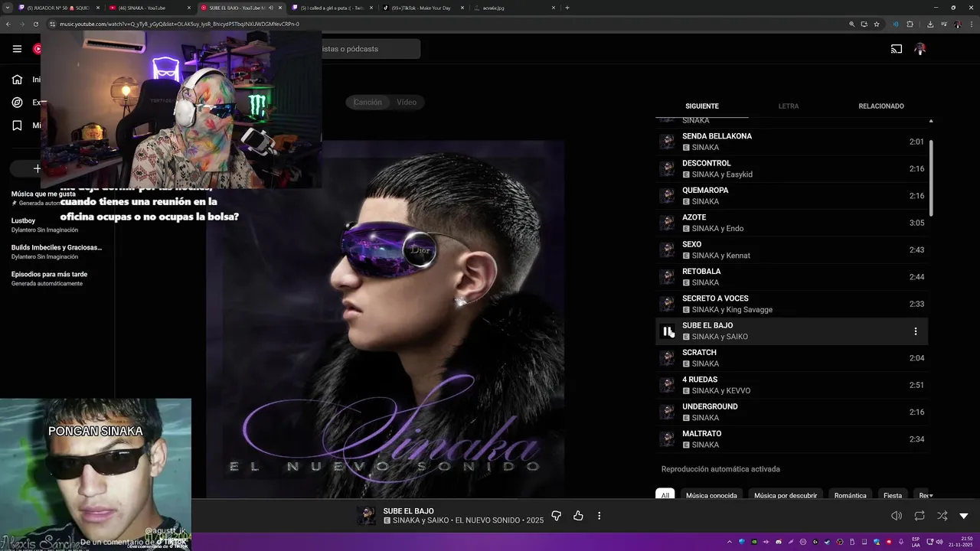
Task: Expand hidden system tray icons chevron
Action: [x=728, y=542]
